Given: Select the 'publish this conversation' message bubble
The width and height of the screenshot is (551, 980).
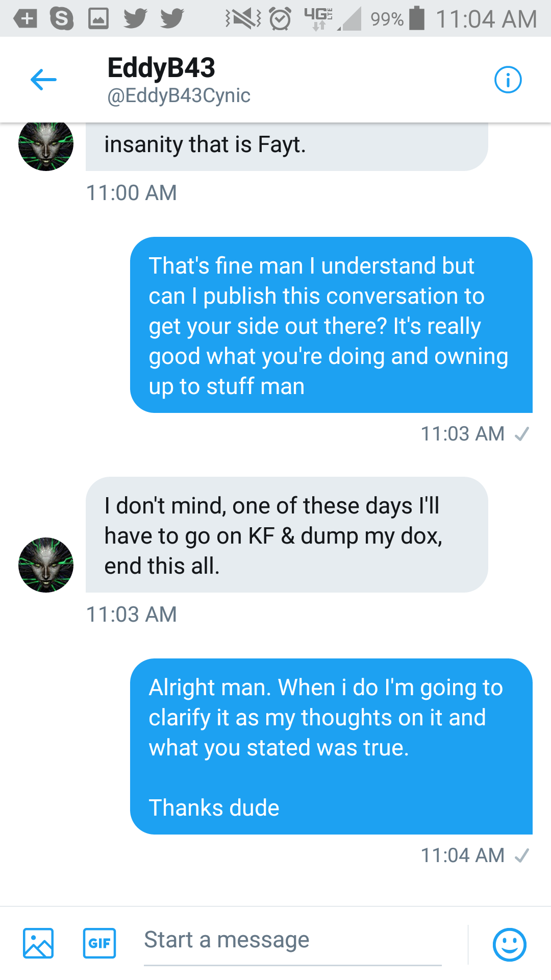Looking at the screenshot, I should (x=331, y=325).
